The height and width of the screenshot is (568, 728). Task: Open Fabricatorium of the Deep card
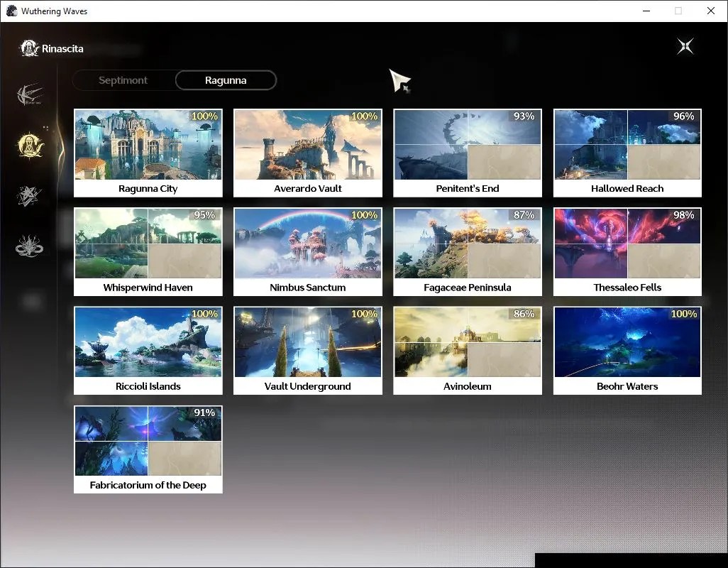(148, 449)
